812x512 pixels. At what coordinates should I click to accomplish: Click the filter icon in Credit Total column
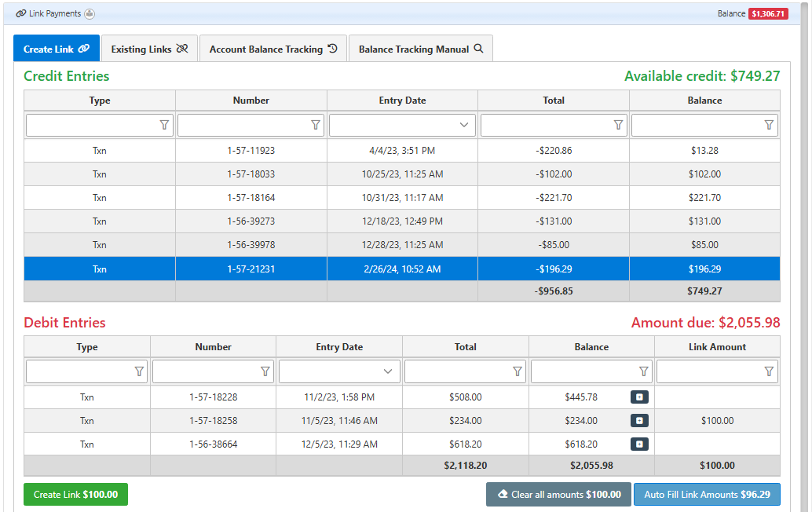[x=618, y=125]
